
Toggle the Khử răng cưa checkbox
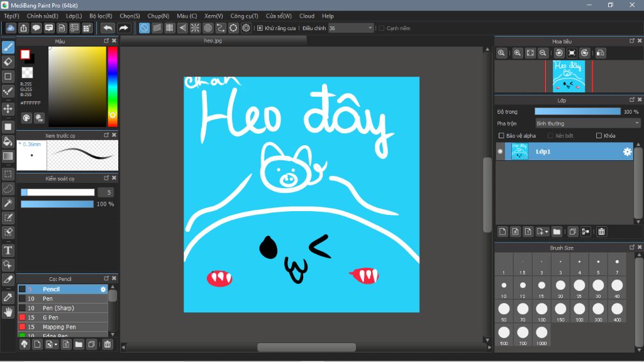(x=260, y=28)
